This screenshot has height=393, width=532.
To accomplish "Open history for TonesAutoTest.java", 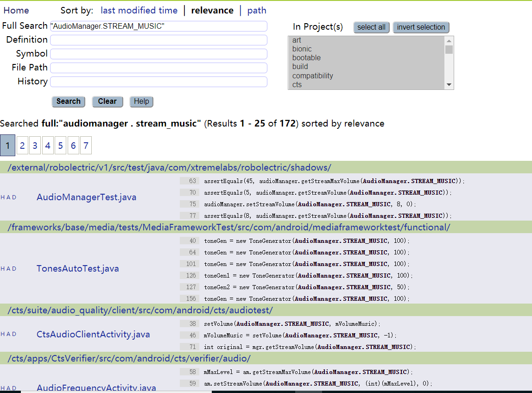I will click(2, 268).
